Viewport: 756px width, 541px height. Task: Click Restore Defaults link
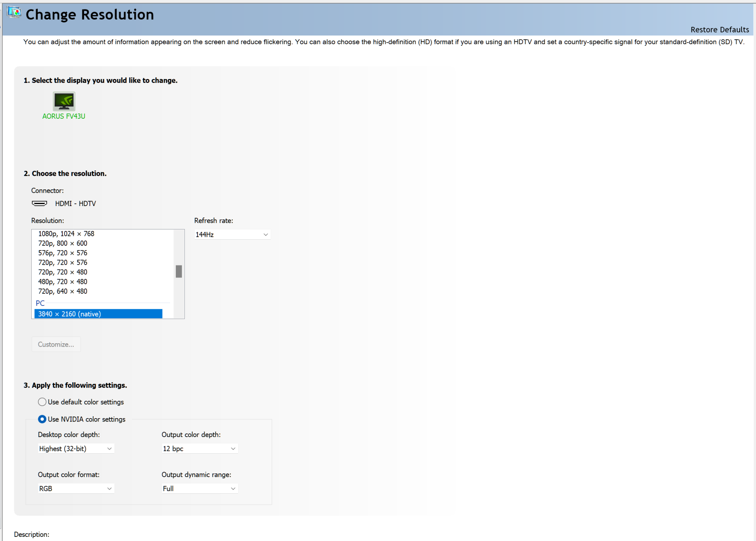pos(719,30)
